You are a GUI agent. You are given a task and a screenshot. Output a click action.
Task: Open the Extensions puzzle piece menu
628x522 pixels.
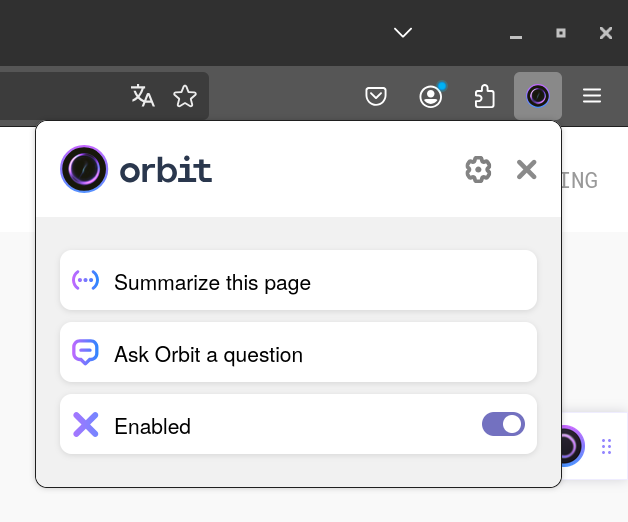pyautogui.click(x=484, y=96)
